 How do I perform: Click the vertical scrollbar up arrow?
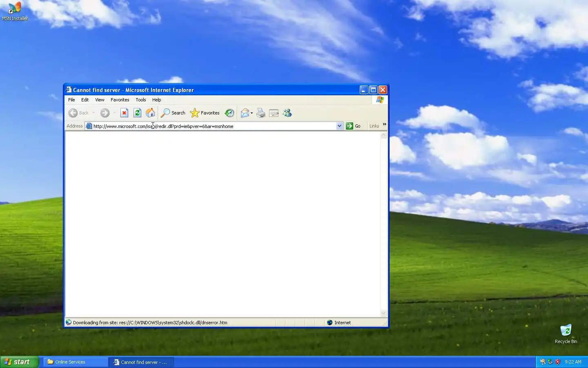coord(383,135)
